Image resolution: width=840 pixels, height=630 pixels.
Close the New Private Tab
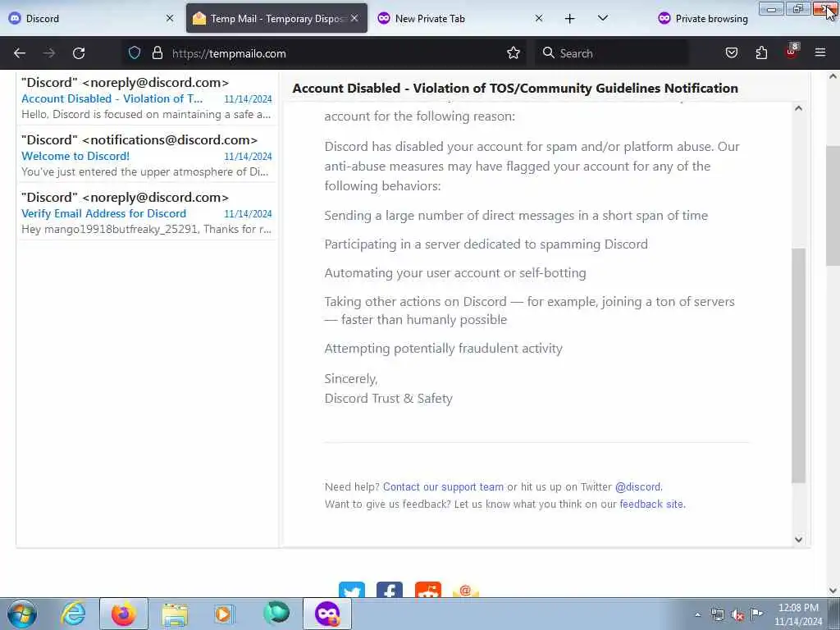539,18
